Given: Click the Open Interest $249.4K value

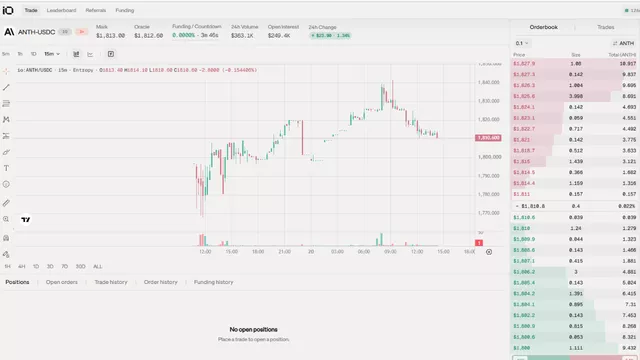Looking at the screenshot, I should pyautogui.click(x=279, y=36).
